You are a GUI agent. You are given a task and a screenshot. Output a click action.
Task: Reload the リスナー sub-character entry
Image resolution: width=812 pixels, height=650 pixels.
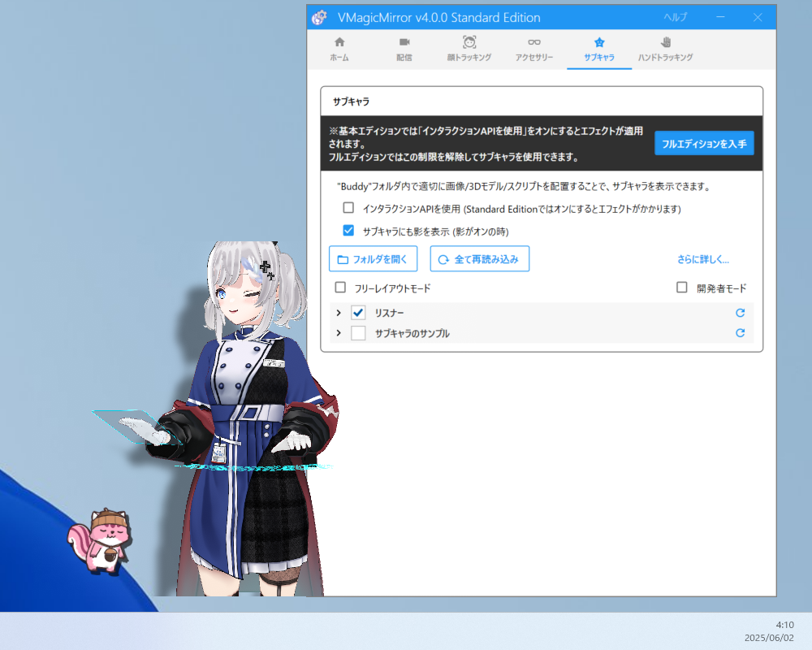pyautogui.click(x=740, y=312)
